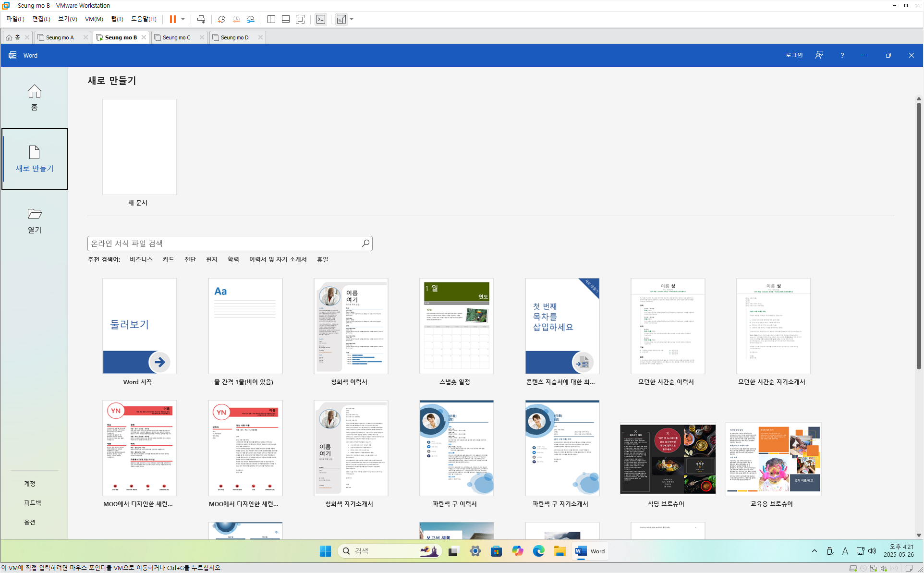924x573 pixels.
Task: Open the snapshot manager
Action: point(251,19)
